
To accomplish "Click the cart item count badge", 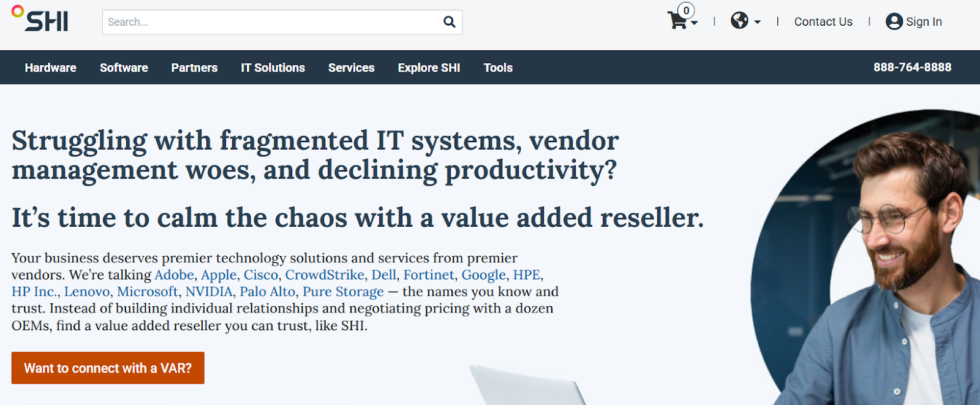I will tap(686, 10).
